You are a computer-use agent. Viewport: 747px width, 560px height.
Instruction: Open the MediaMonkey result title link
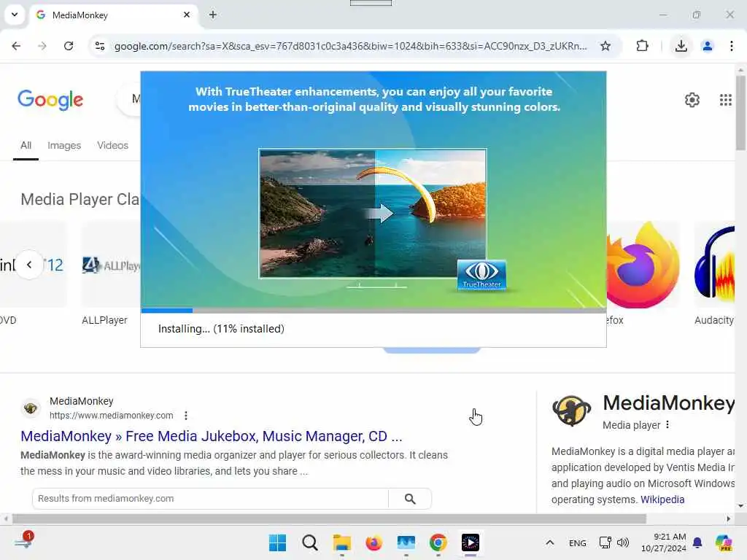(x=212, y=436)
